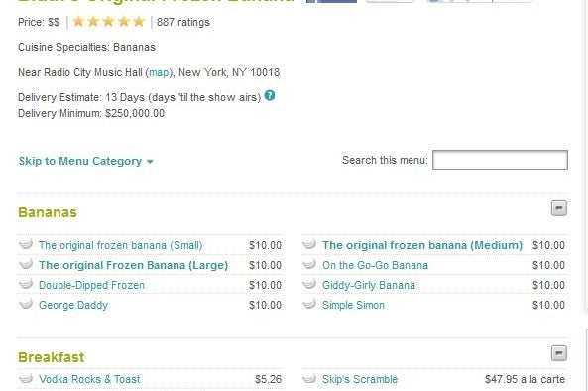The height and width of the screenshot is (391, 588).
Task: Collapse the Bananas section with minus button
Action: 559,208
